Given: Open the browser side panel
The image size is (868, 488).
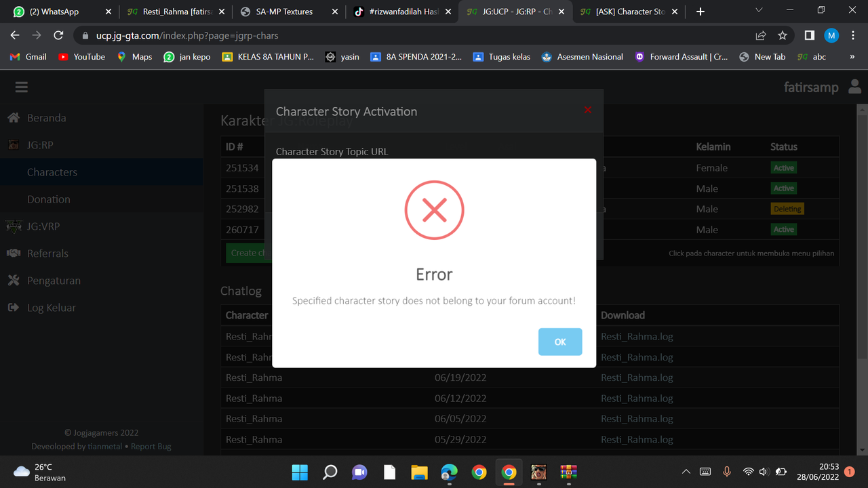Looking at the screenshot, I should (810, 35).
